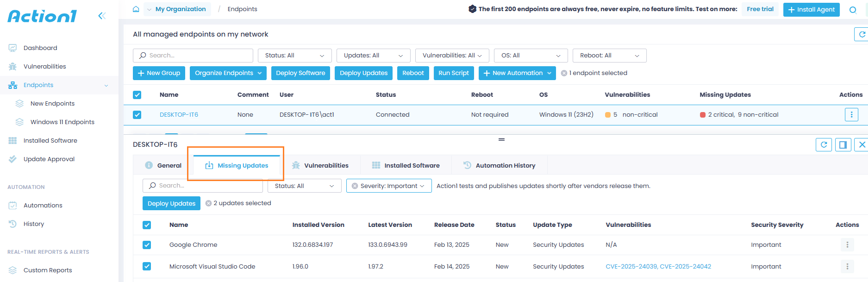The image size is (868, 282).
Task: Toggle select-all endpoints checkbox
Action: pyautogui.click(x=137, y=95)
